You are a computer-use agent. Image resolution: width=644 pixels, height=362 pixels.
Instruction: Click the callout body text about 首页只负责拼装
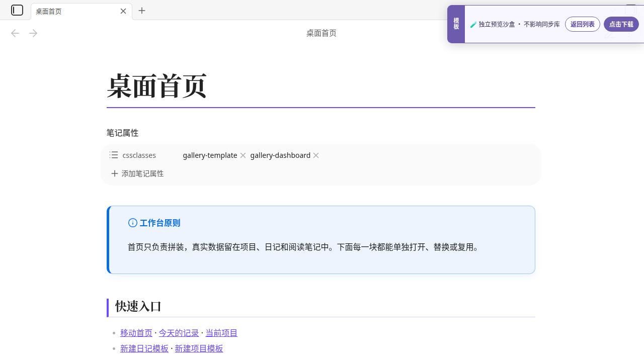click(x=304, y=247)
